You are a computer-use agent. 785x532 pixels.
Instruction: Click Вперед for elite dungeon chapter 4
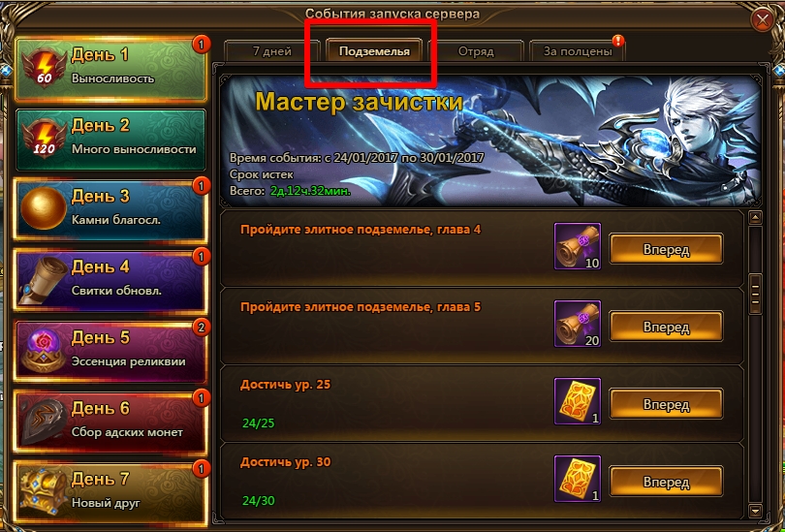(x=666, y=249)
